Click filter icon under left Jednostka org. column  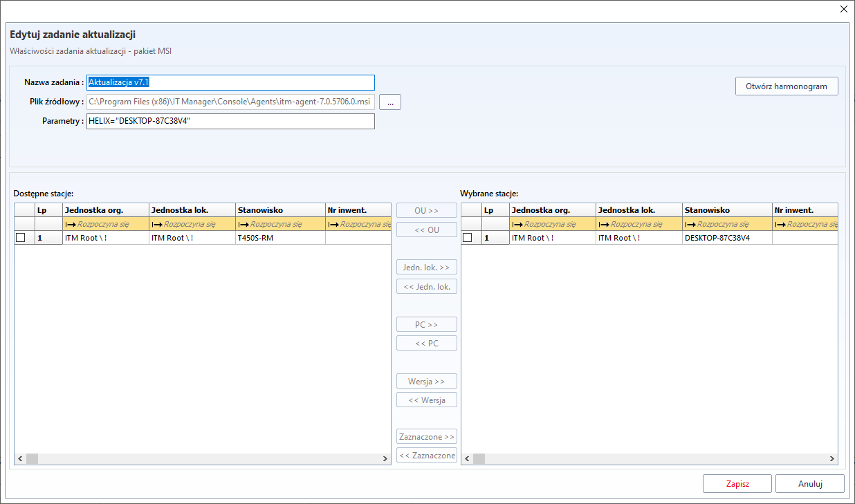71,224
